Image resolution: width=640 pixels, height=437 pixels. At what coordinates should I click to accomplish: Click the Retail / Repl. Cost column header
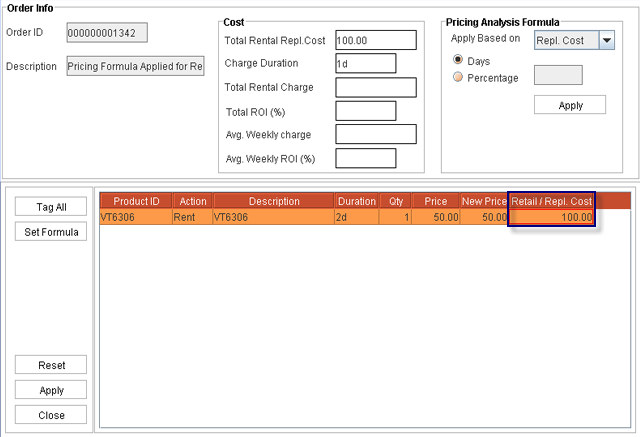[x=552, y=201]
